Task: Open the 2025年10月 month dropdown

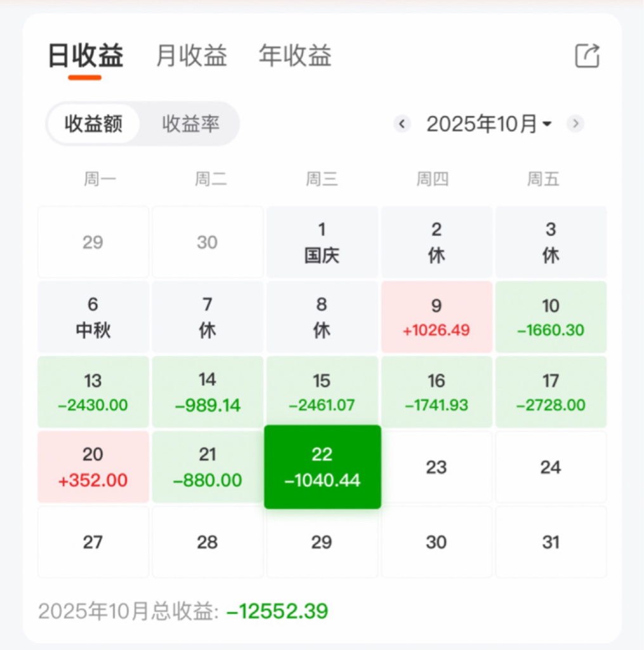Action: [489, 124]
